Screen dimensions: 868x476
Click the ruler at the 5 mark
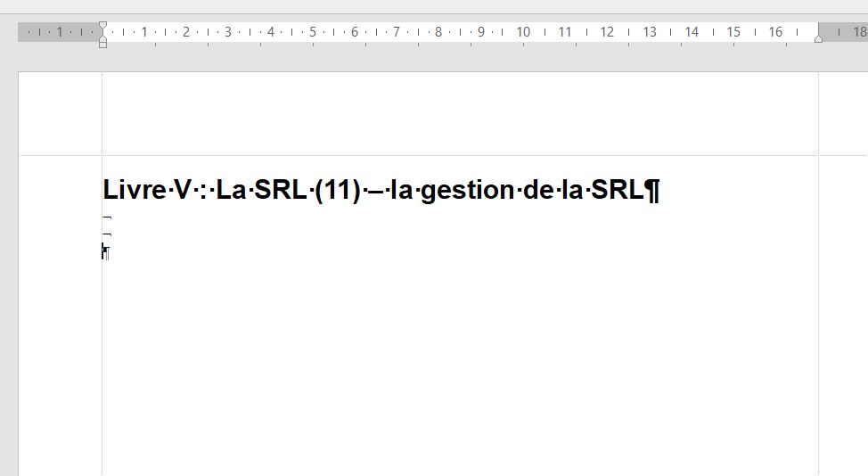coord(313,32)
